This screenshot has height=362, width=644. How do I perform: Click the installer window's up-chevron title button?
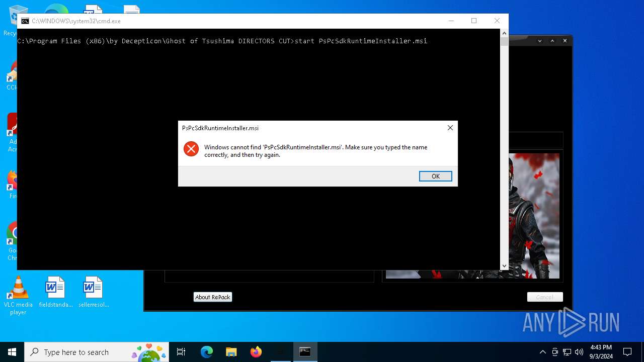click(552, 41)
